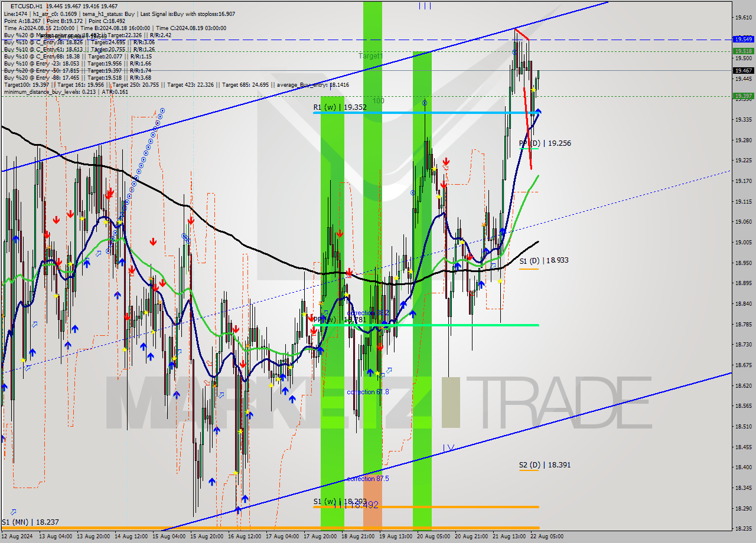The image size is (756, 543).
Task: Click the 18.840 price axis label
Action: point(743,303)
